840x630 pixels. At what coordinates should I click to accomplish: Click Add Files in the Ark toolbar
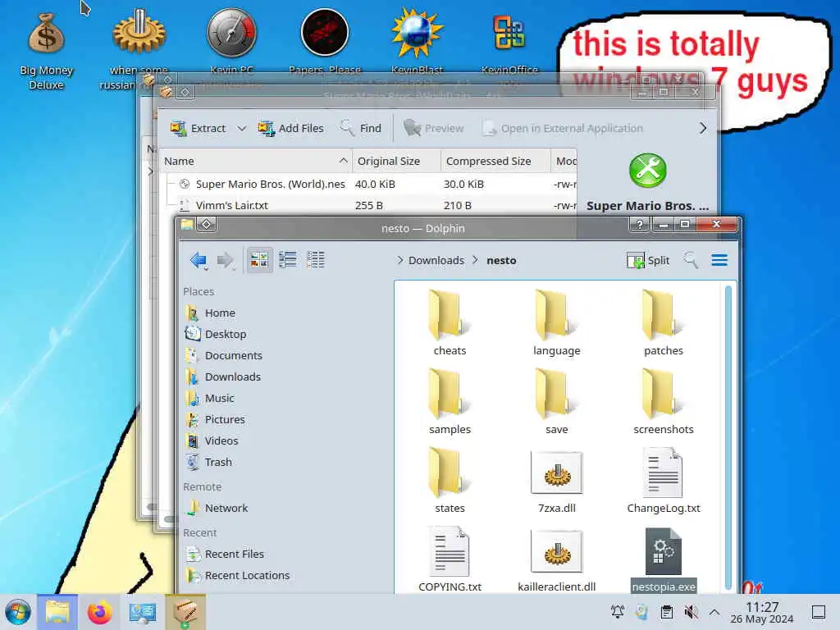point(291,128)
